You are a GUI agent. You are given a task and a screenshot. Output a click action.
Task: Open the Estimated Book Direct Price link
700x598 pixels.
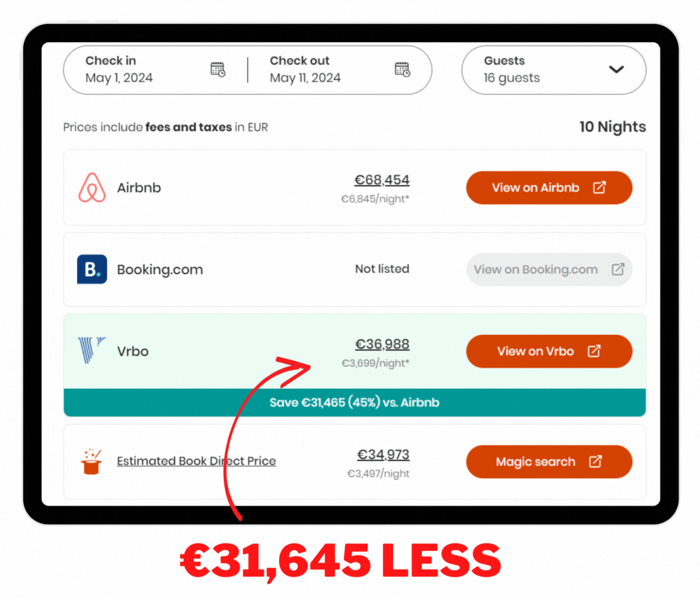click(196, 461)
